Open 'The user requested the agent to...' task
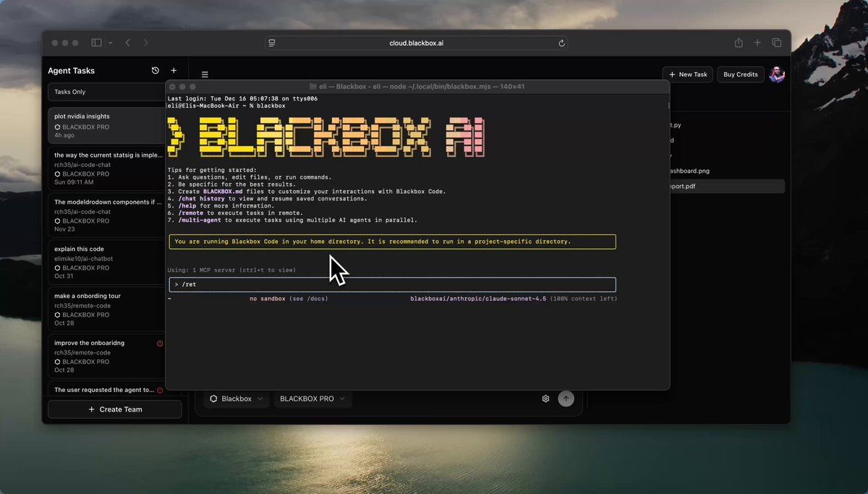Viewport: 868px width, 494px height. click(107, 389)
